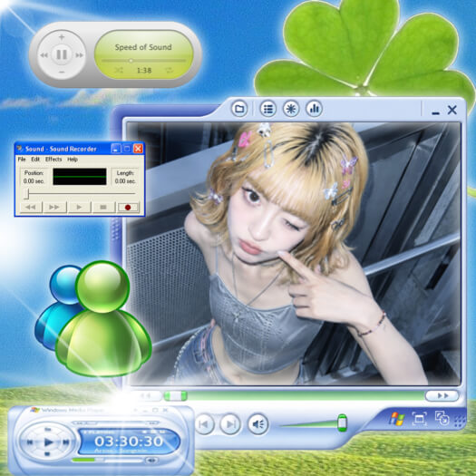Toggle repeat in the green display
The height and width of the screenshot is (476, 476).
pyautogui.click(x=169, y=70)
